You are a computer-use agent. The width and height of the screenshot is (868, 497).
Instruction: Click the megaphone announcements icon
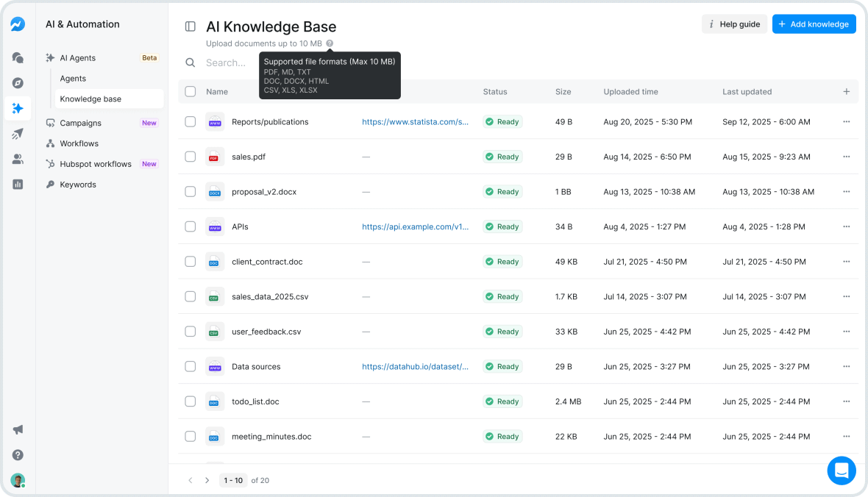coord(18,429)
